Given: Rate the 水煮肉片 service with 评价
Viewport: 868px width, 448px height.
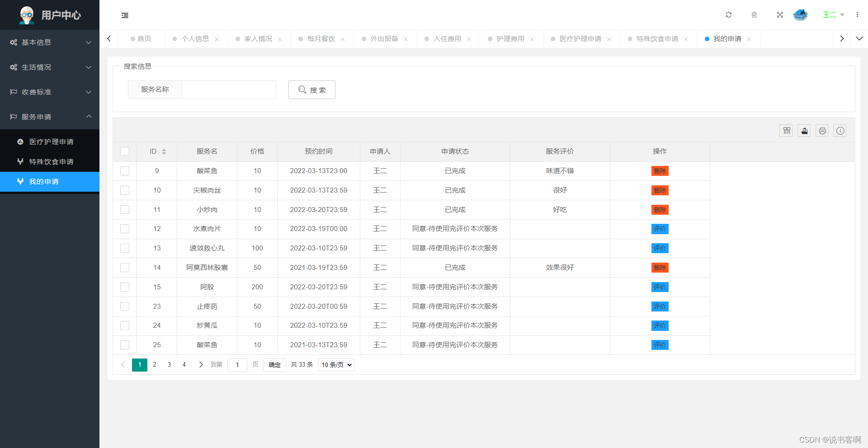Looking at the screenshot, I should click(x=660, y=229).
